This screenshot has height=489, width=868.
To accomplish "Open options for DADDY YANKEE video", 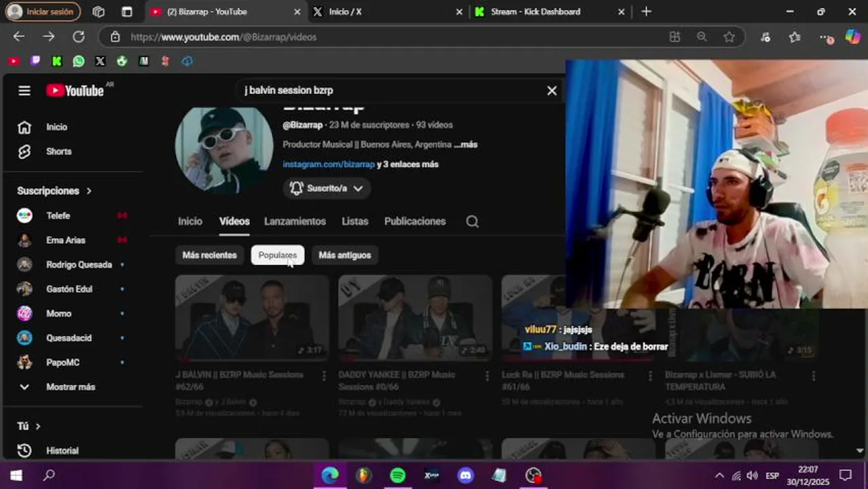I will (x=487, y=376).
